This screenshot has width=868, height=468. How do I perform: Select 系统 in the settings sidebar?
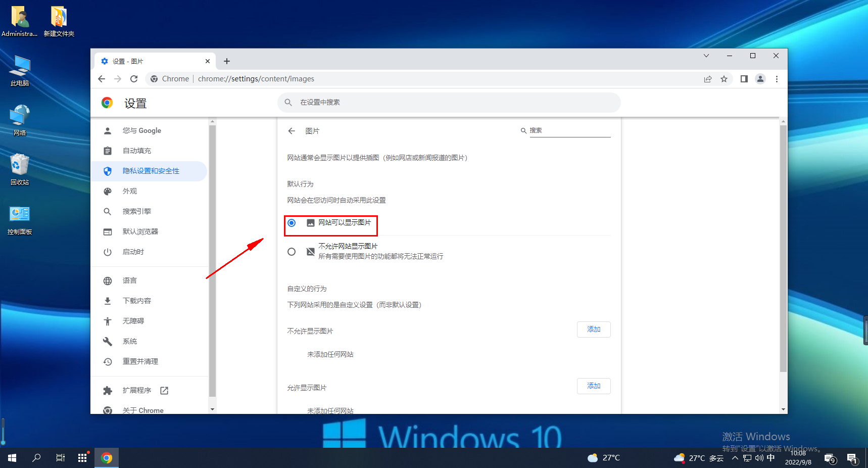pos(129,341)
